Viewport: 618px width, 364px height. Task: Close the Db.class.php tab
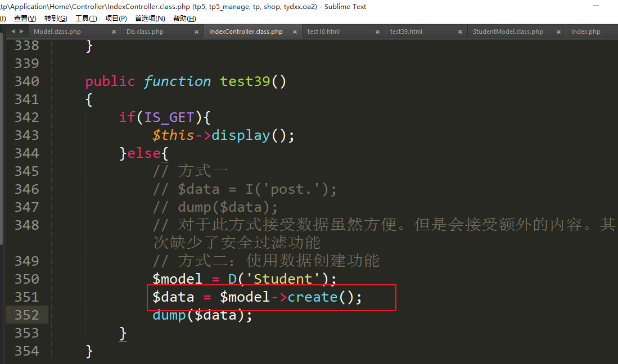[196, 32]
